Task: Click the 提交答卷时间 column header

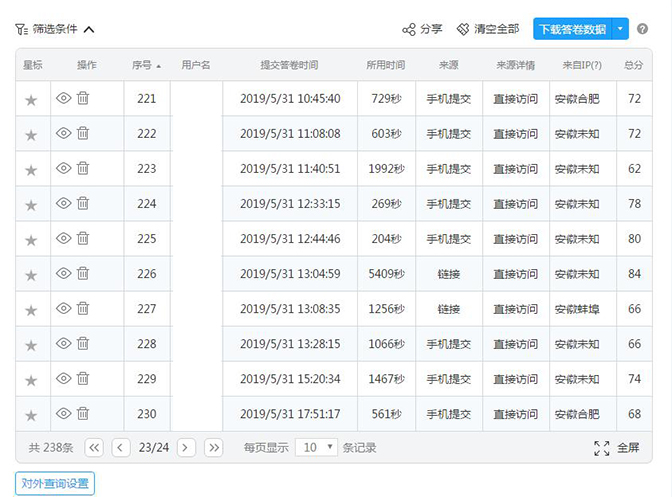Action: point(289,65)
